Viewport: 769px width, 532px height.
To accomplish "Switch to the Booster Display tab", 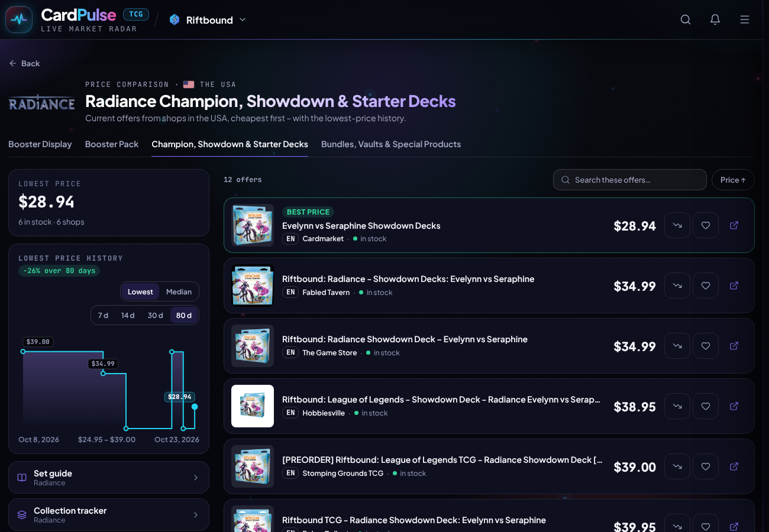I will point(40,144).
